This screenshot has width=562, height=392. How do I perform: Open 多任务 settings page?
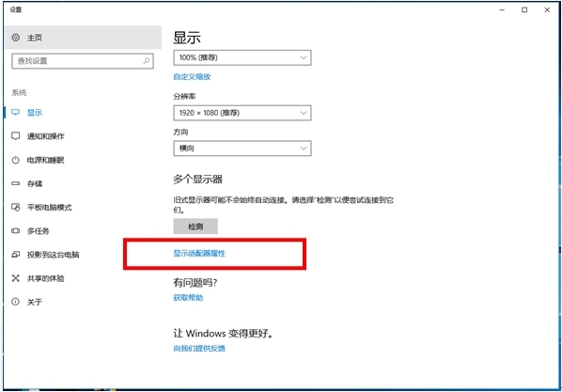click(x=83, y=230)
